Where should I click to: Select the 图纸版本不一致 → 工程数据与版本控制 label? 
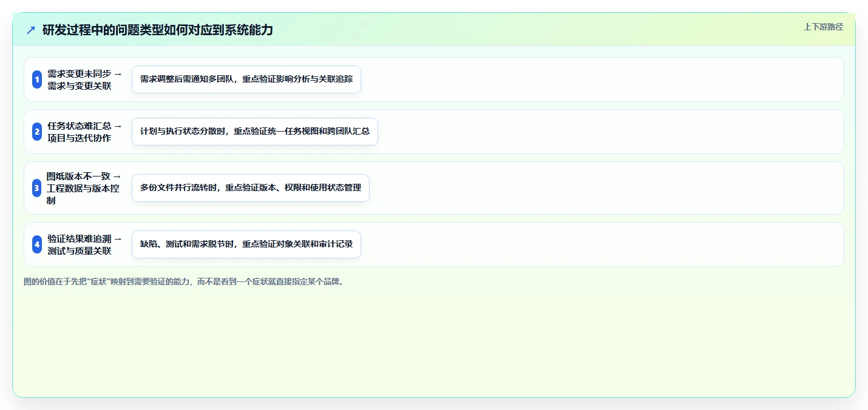point(84,188)
